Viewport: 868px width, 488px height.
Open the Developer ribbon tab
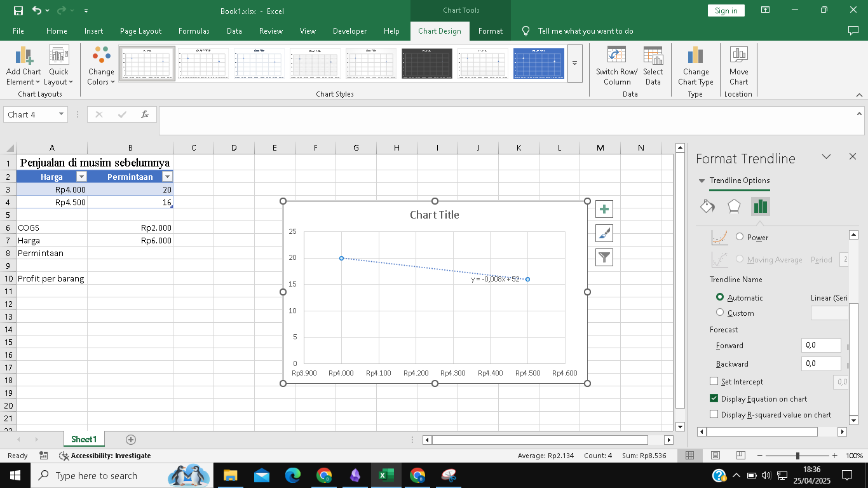click(349, 30)
